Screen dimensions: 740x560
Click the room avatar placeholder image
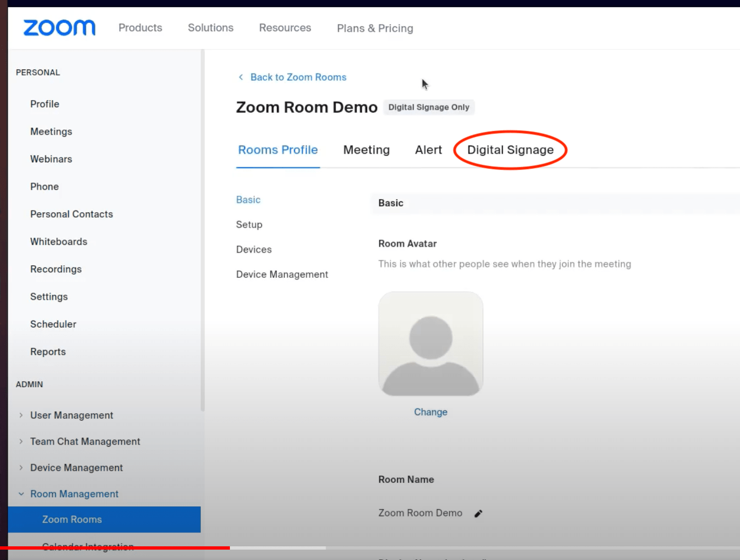pos(431,343)
